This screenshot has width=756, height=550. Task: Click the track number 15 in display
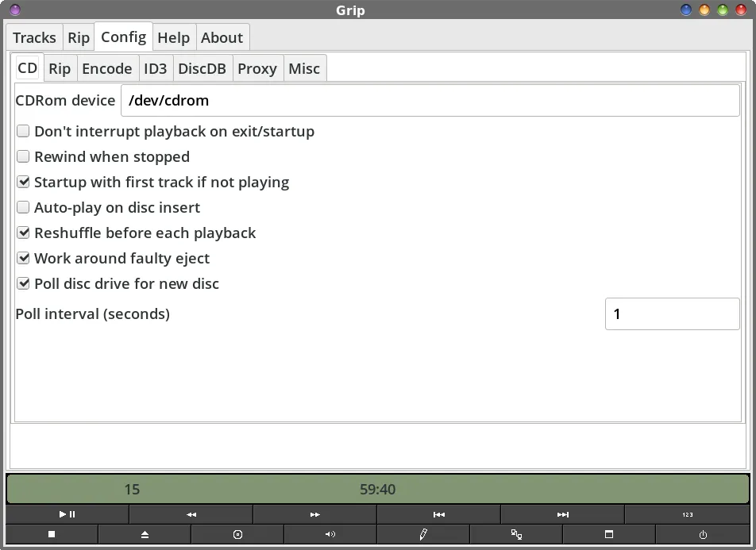click(x=132, y=489)
